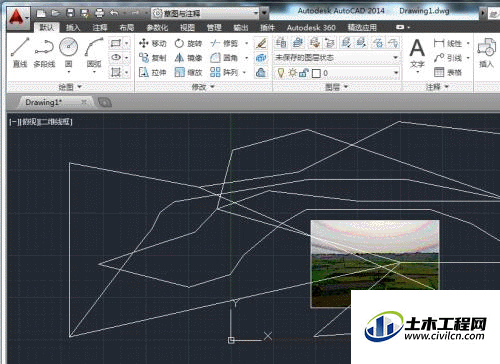Select the Rotate (旋转) tool
Viewport: 500px width, 364px height.
point(188,43)
